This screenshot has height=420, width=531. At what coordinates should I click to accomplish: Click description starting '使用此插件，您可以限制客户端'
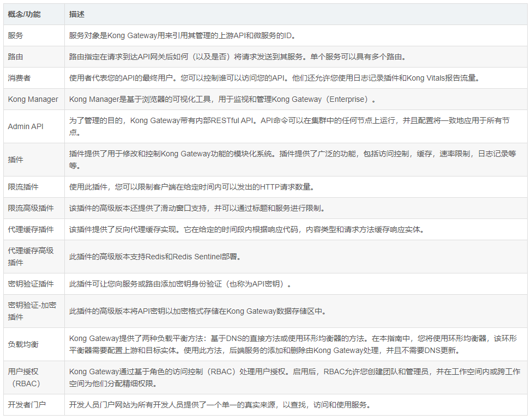295,187
